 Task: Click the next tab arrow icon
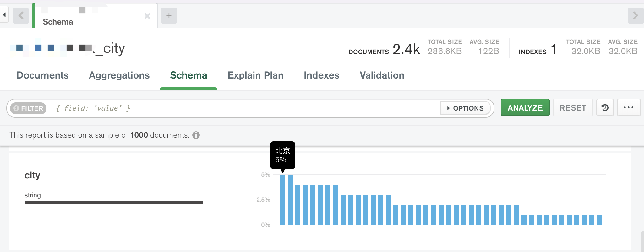(636, 15)
